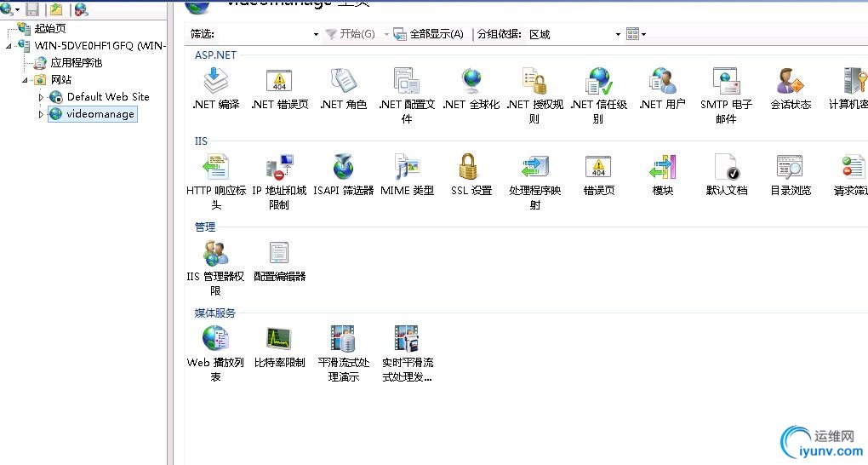
Task: Click the up-folder toolbar icon
Action: [56, 9]
